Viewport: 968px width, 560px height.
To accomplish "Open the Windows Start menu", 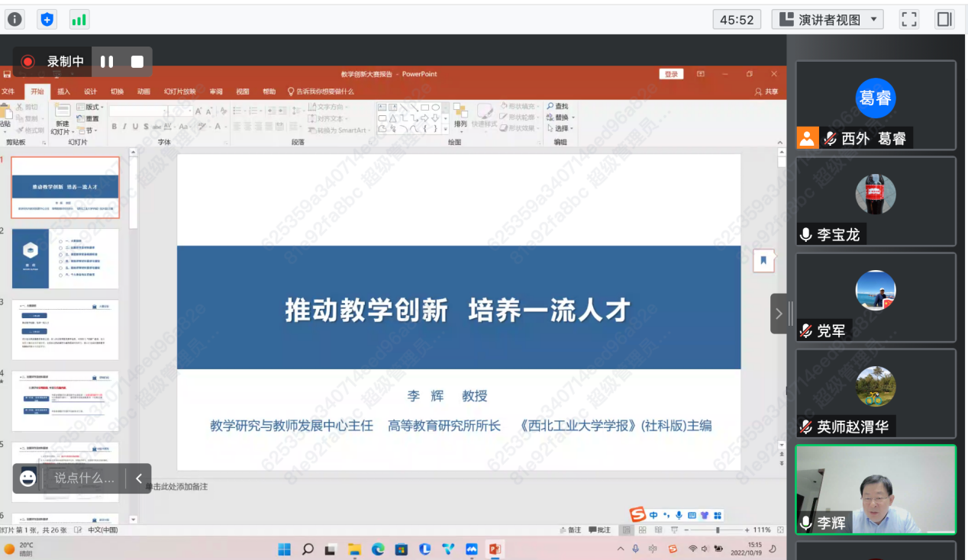I will pyautogui.click(x=284, y=549).
